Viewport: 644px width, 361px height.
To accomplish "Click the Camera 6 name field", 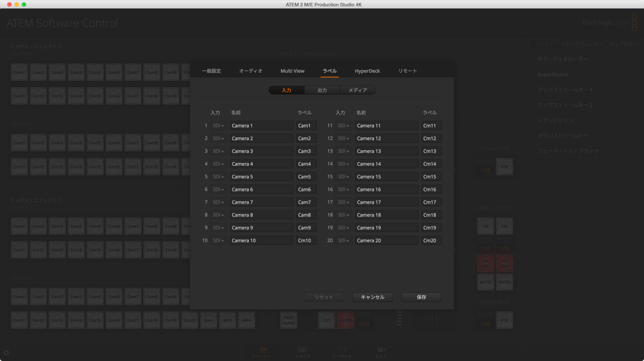I will (x=261, y=189).
